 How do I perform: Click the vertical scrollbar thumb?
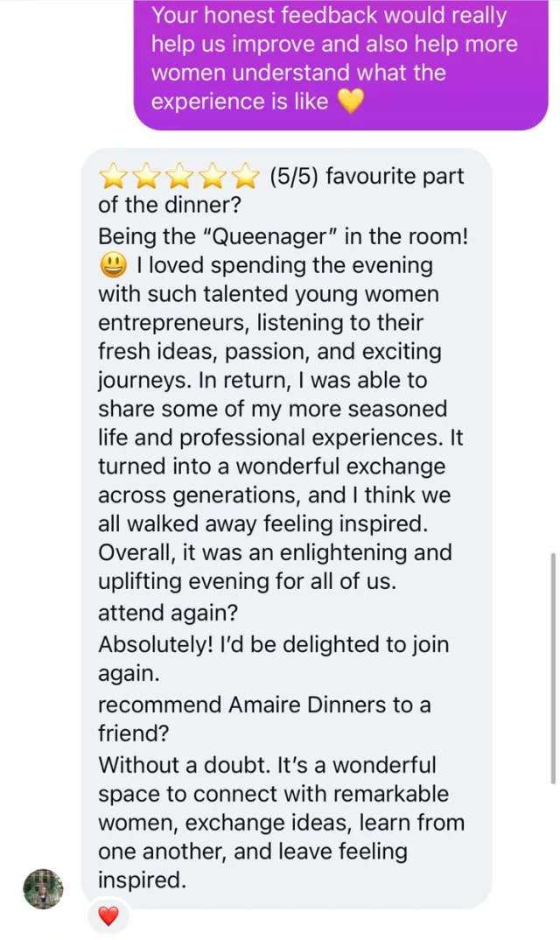(x=553, y=668)
